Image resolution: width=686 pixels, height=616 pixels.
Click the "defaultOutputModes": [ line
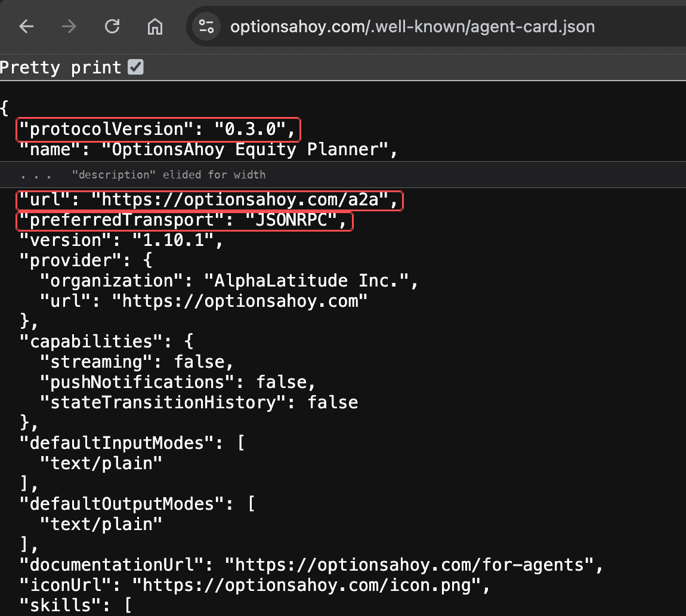[x=137, y=504]
